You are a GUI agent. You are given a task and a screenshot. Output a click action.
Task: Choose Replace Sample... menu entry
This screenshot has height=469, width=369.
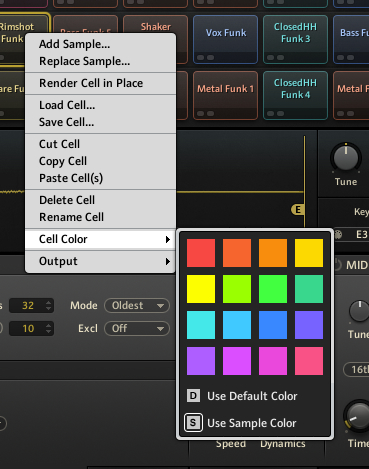tap(100, 61)
